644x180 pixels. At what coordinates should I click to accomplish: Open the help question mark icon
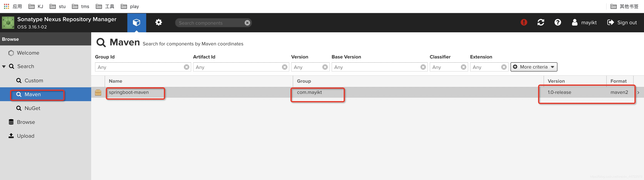557,22
